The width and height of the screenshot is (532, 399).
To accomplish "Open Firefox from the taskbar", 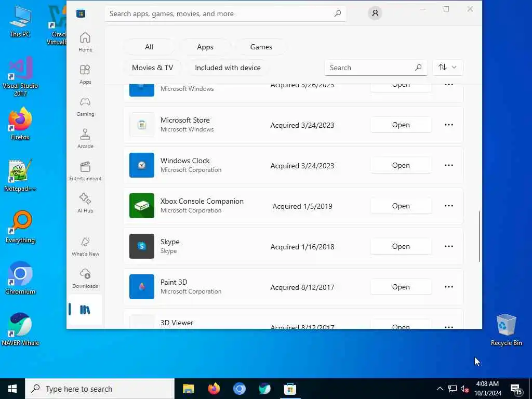I will (214, 389).
